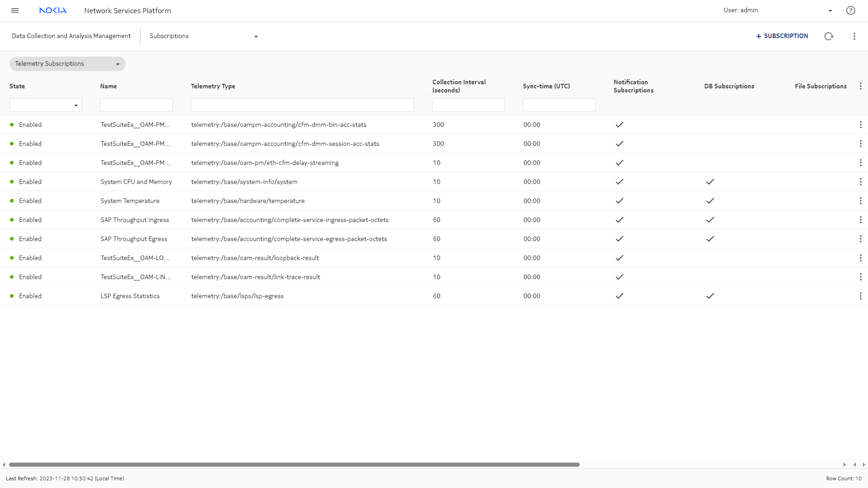Open the hamburger navigation menu
Viewport: 868px width, 488px height.
(x=15, y=10)
